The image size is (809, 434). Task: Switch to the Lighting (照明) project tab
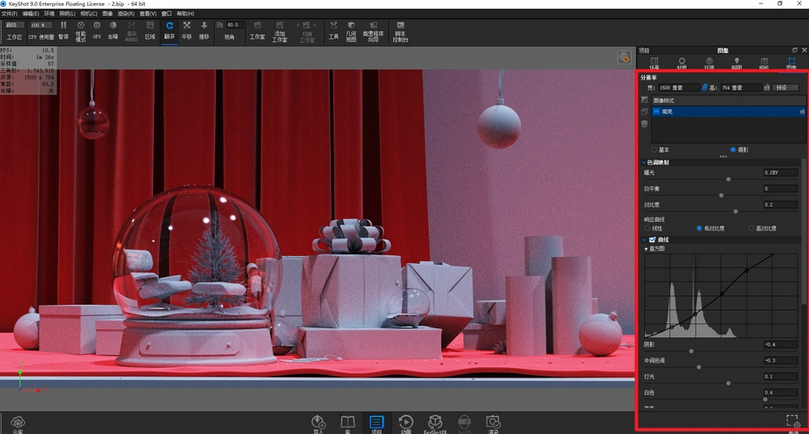point(736,63)
